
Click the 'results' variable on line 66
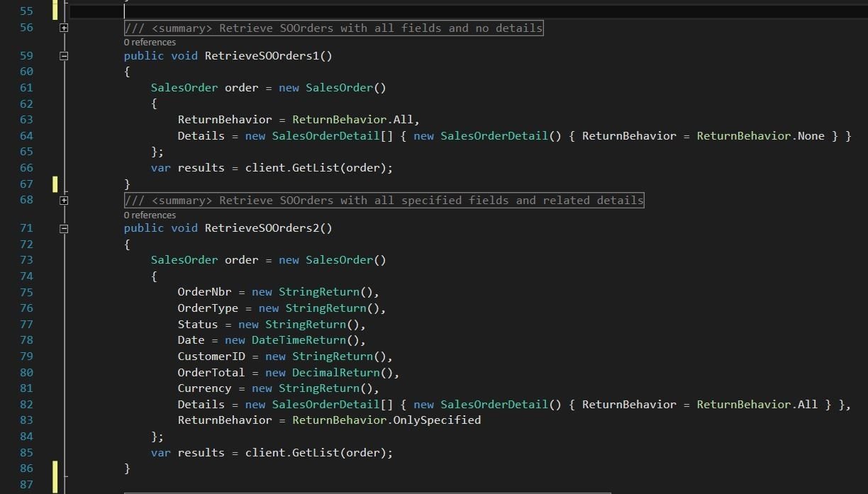tap(201, 167)
